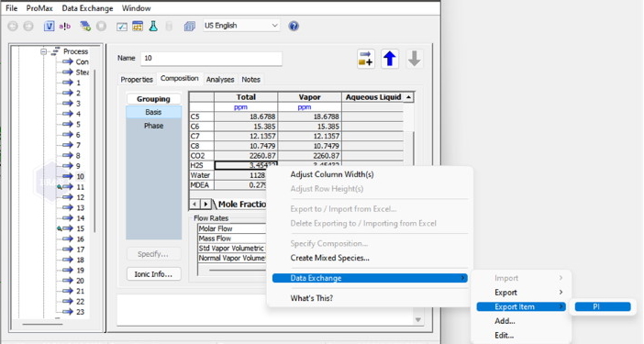Screen dimensions: 644x344
Task: Select stream 20 in the tree
Action: coord(80,281)
